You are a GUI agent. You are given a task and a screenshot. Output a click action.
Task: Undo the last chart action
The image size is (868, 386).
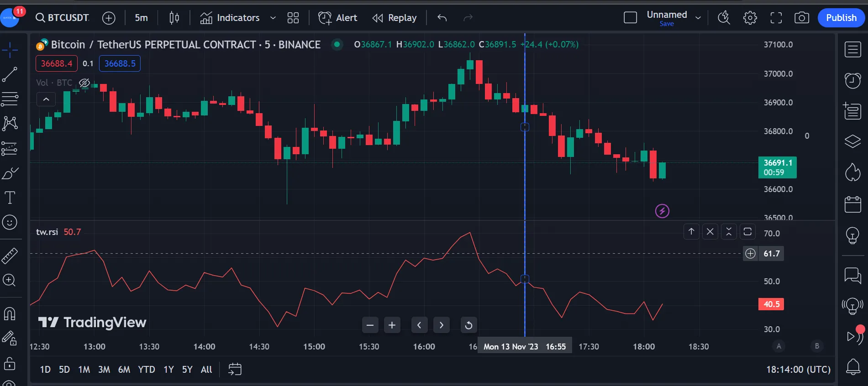point(442,18)
